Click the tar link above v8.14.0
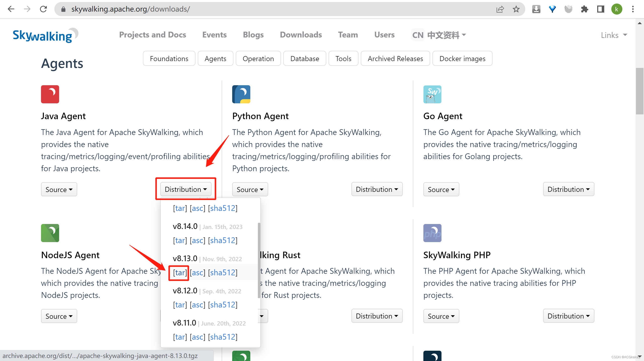This screenshot has width=644, height=361. [x=180, y=208]
